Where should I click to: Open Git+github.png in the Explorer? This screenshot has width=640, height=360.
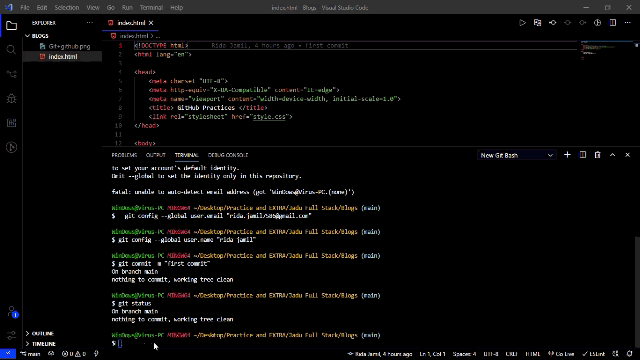tap(69, 47)
